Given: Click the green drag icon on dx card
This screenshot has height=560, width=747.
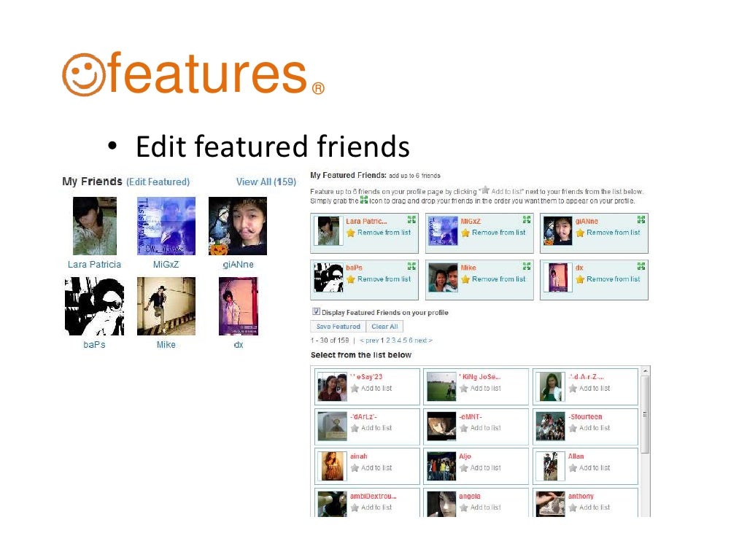Looking at the screenshot, I should [641, 266].
